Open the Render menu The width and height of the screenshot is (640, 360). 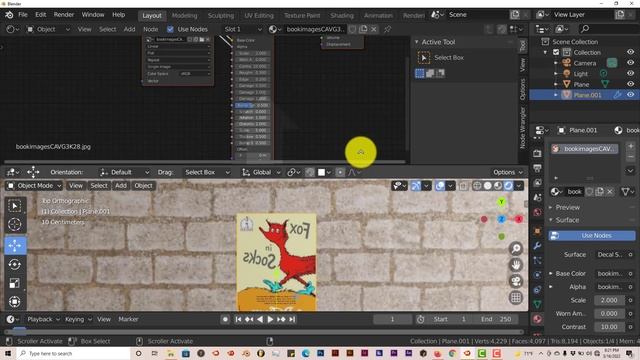tap(64, 15)
